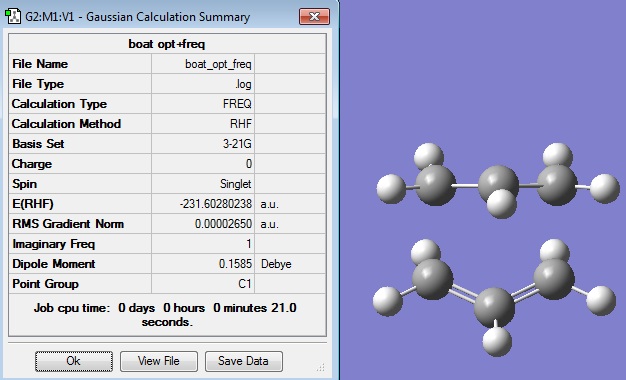Click the Calculation Method RHF cell
The width and height of the screenshot is (626, 380).
[x=203, y=124]
